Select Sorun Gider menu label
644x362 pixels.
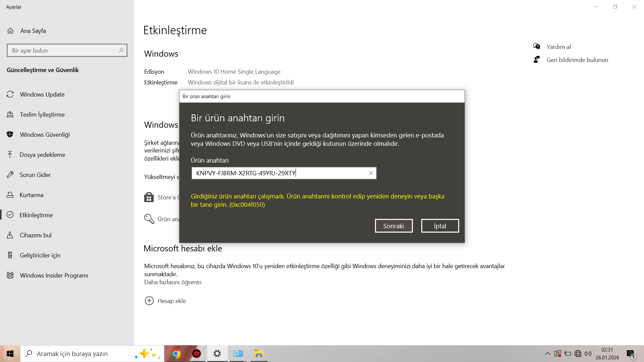35,175
